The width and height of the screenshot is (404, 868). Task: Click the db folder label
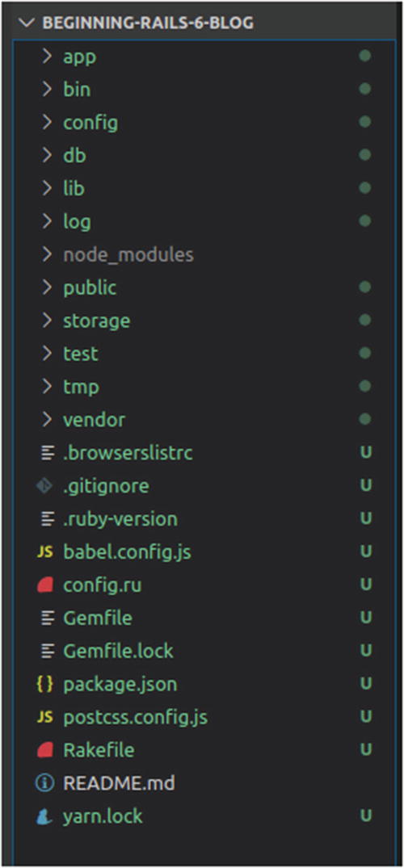click(74, 156)
